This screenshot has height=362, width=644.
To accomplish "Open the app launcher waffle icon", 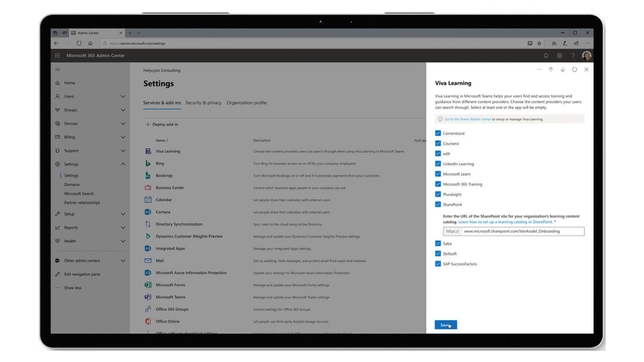I will coord(57,55).
